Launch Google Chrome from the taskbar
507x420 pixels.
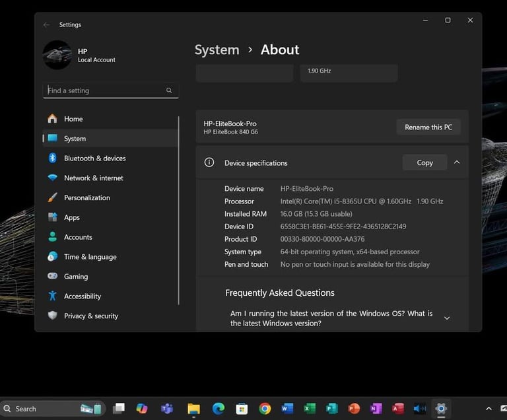[265, 408]
